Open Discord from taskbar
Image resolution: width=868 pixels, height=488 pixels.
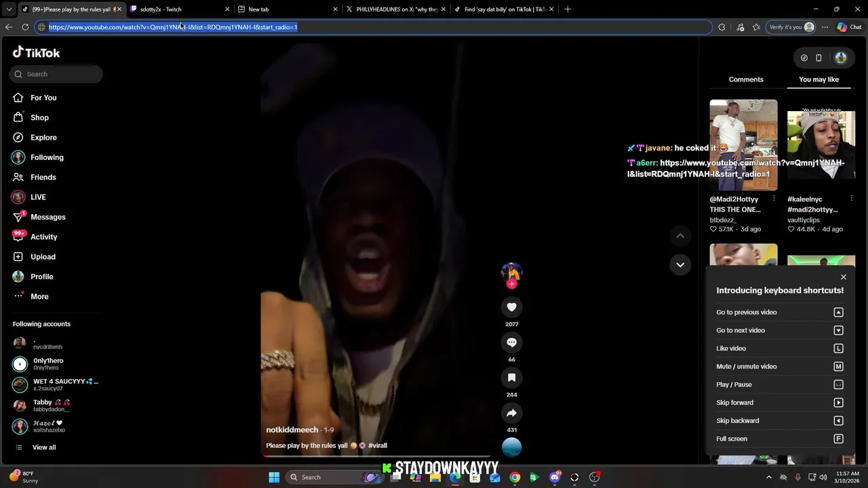tap(555, 477)
